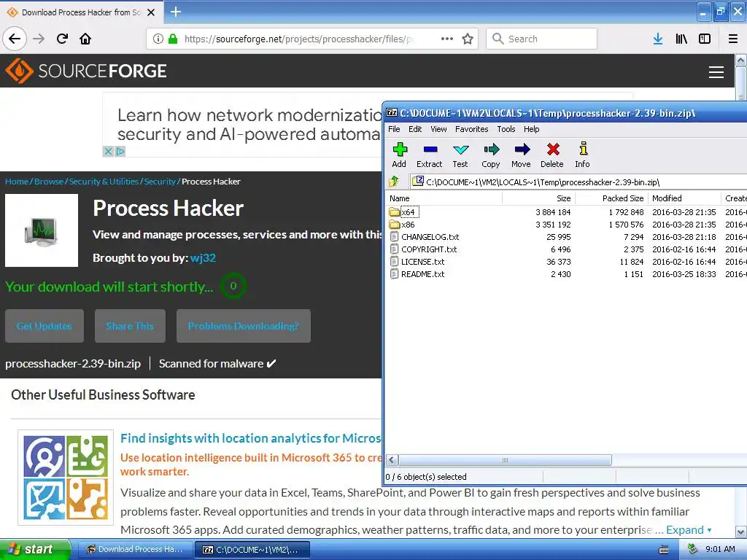
Task: Open the Firefox downloads arrow icon
Action: coord(658,39)
